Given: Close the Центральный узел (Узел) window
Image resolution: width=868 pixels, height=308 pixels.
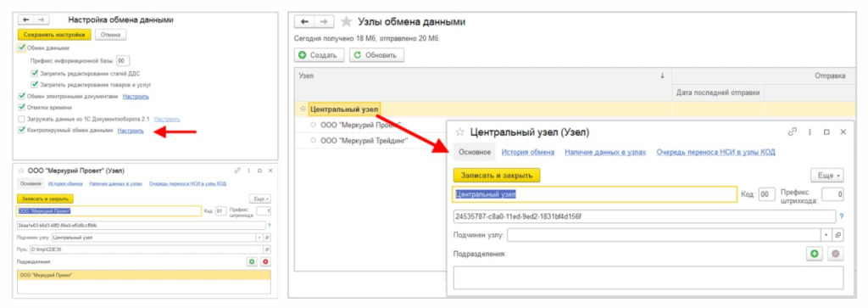Looking at the screenshot, I should [x=843, y=132].
